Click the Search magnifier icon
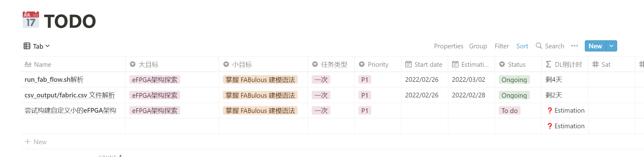Viewport: 644px width, 157px height. pos(539,46)
